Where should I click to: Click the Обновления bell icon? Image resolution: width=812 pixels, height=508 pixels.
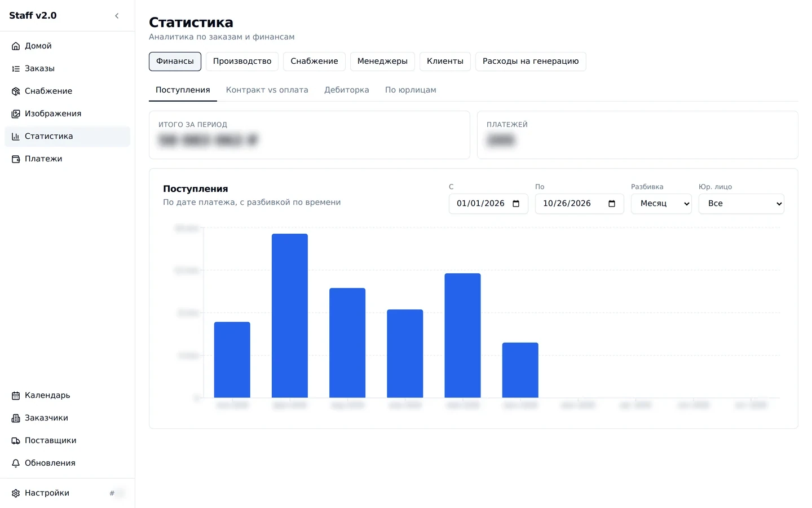coord(16,463)
